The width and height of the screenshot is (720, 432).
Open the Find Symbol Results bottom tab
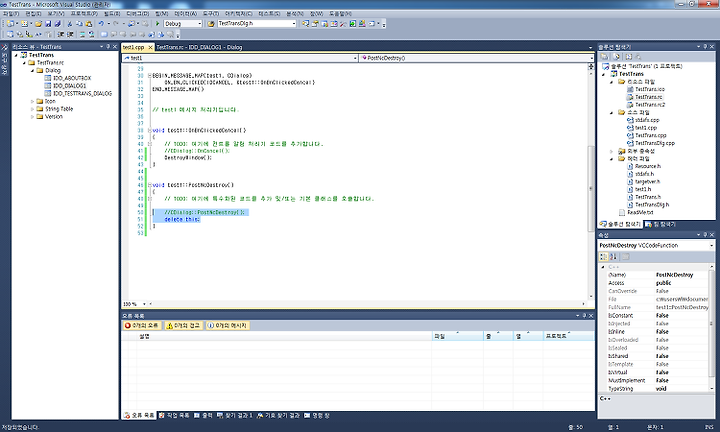[x=278, y=415]
